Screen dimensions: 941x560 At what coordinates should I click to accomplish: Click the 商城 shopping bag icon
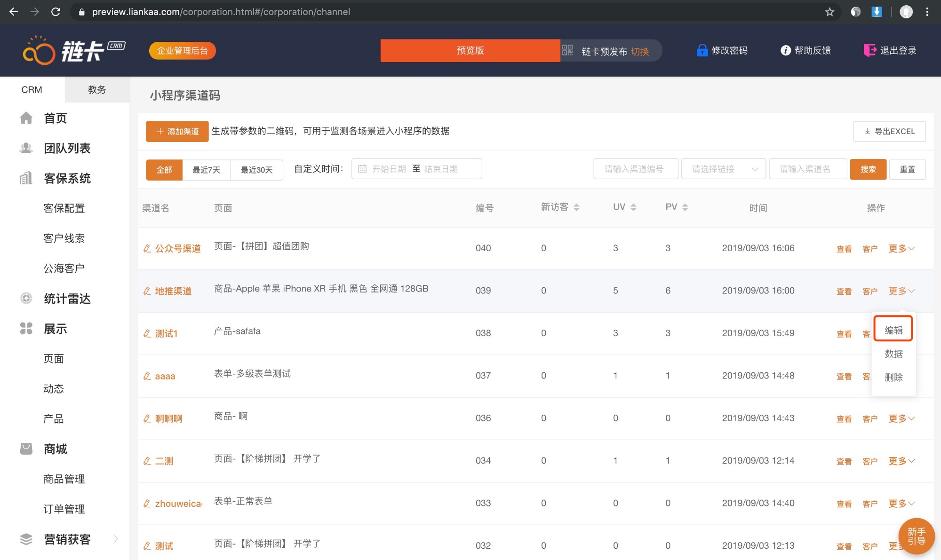pyautogui.click(x=26, y=449)
